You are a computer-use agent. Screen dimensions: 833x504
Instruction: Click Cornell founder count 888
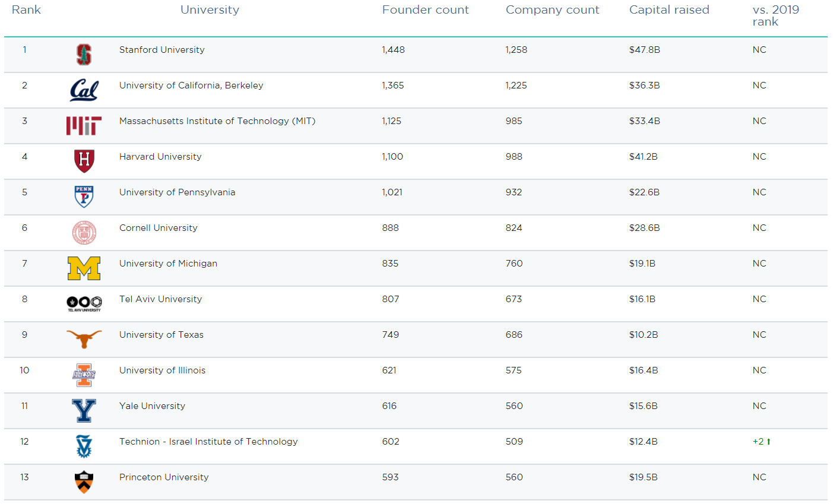[x=390, y=228]
